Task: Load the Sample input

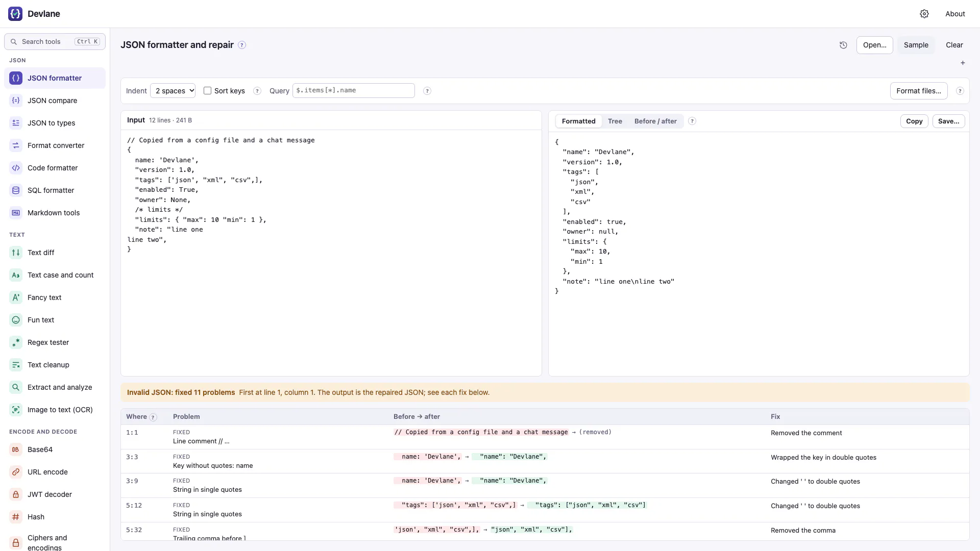Action: click(x=916, y=45)
